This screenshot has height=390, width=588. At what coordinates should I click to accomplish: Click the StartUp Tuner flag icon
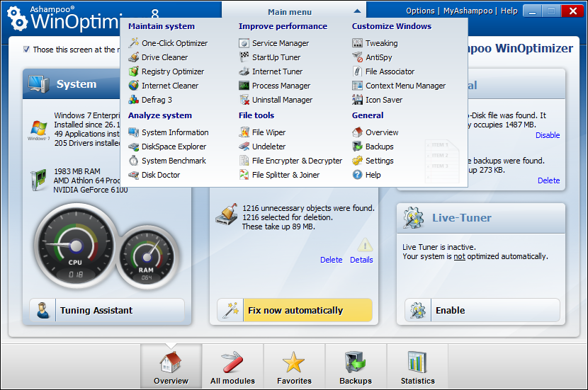244,57
